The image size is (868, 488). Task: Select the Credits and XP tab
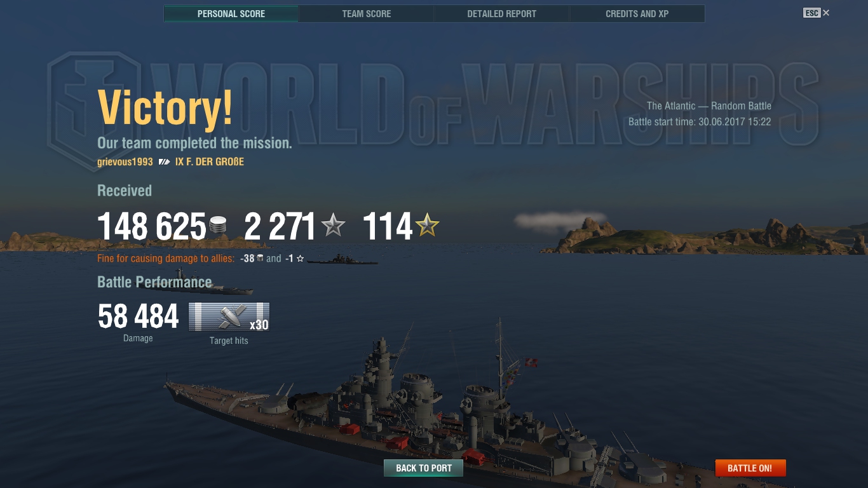[637, 13]
